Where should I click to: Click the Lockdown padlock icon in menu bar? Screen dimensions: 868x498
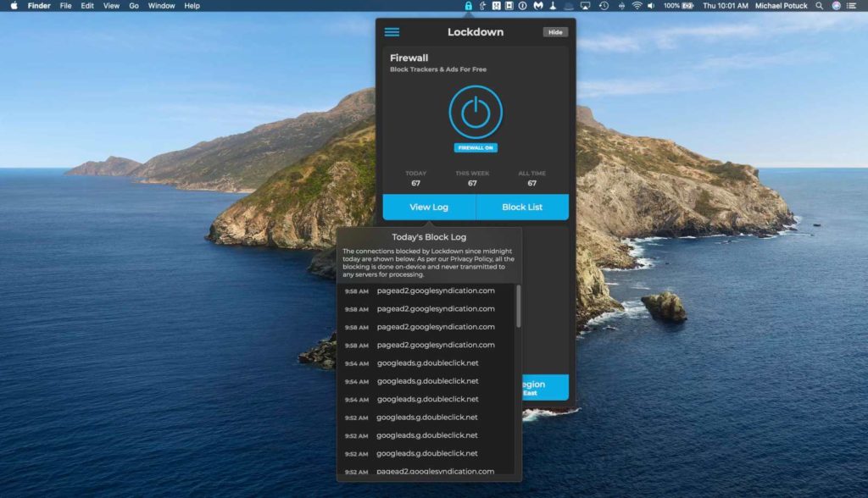[469, 6]
